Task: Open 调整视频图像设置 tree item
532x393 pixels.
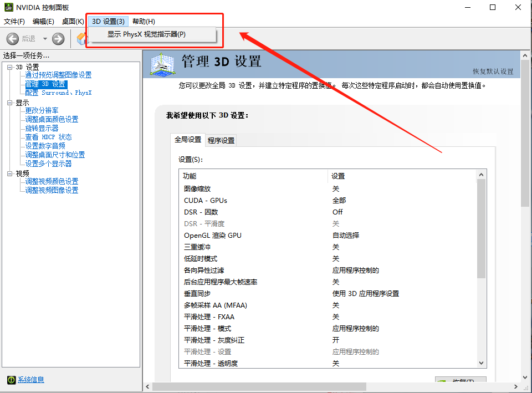Action: pos(52,190)
